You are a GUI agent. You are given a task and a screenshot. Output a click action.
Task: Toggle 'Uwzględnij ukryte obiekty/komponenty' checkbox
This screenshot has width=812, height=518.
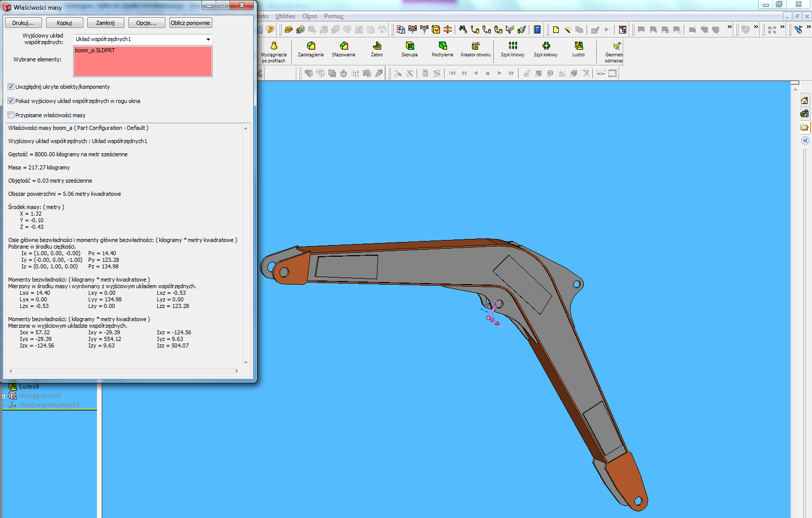click(11, 87)
